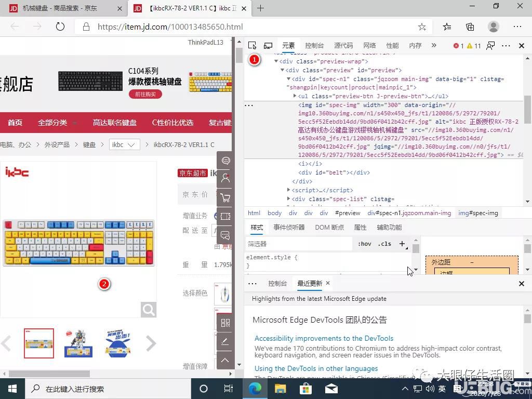Toggle the .cls class editor
Viewport: 532px width, 399px height.
pyautogui.click(x=384, y=244)
